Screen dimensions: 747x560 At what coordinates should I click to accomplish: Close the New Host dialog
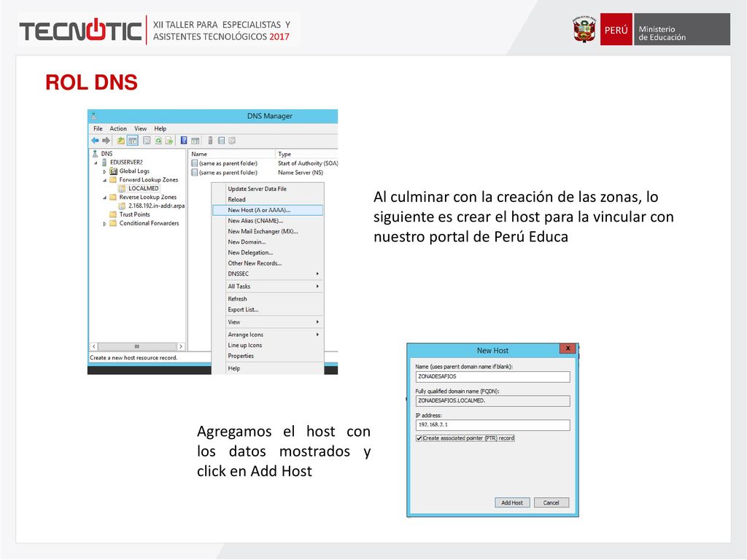click(568, 349)
